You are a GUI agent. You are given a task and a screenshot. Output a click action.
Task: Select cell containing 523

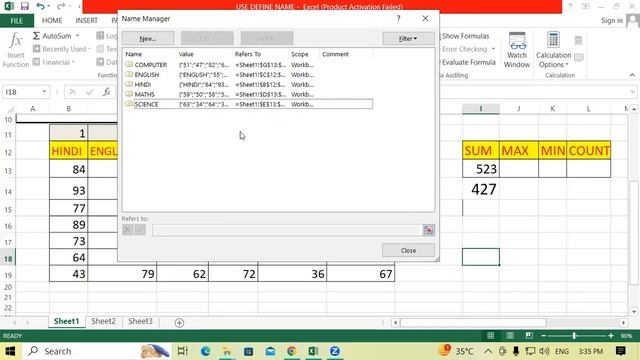tap(480, 169)
